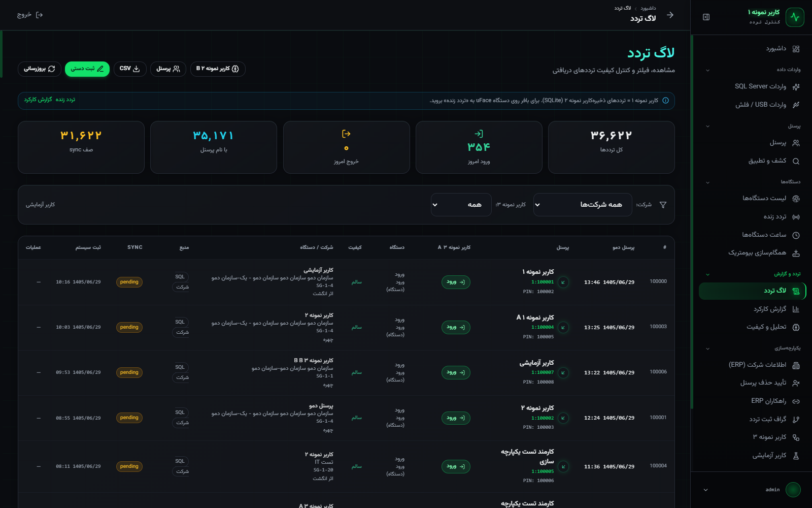Image resolution: width=812 pixels, height=508 pixels.
Task: Click the کاربر نمونه ۲ B button
Action: point(218,69)
